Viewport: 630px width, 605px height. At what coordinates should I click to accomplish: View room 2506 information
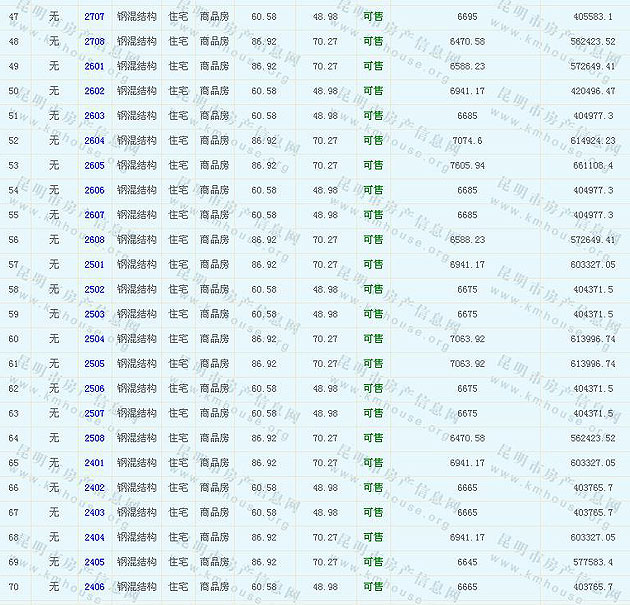[94, 389]
